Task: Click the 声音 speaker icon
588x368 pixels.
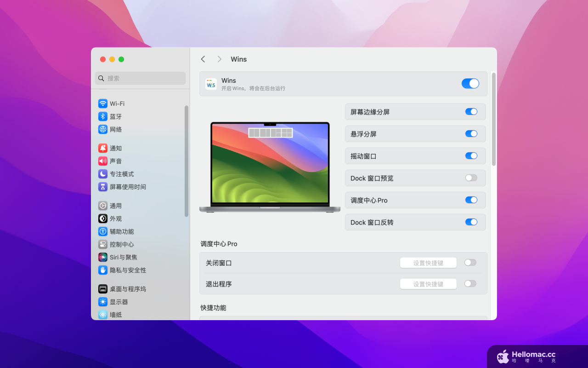Action: pos(103,161)
